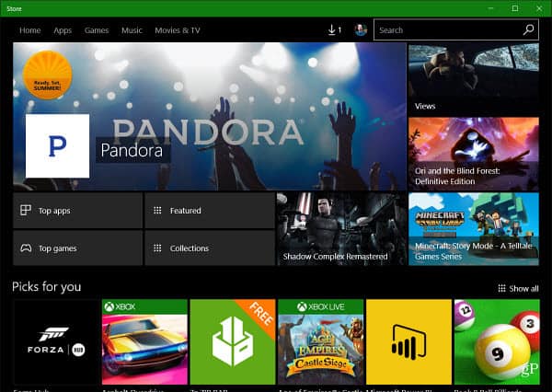This screenshot has height=392, width=552.
Task: Open the Top apps button
Action: pyautogui.click(x=78, y=211)
